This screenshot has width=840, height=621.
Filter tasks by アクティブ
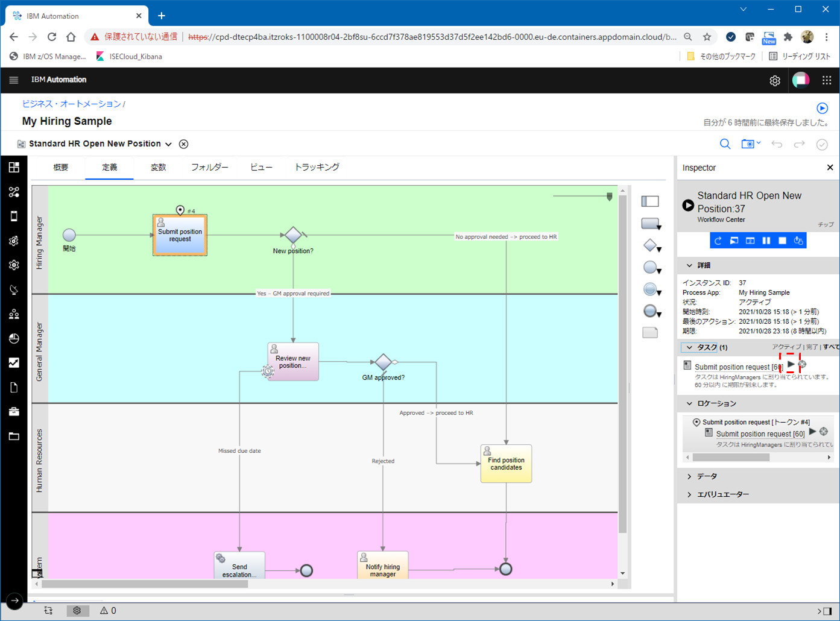click(x=786, y=347)
